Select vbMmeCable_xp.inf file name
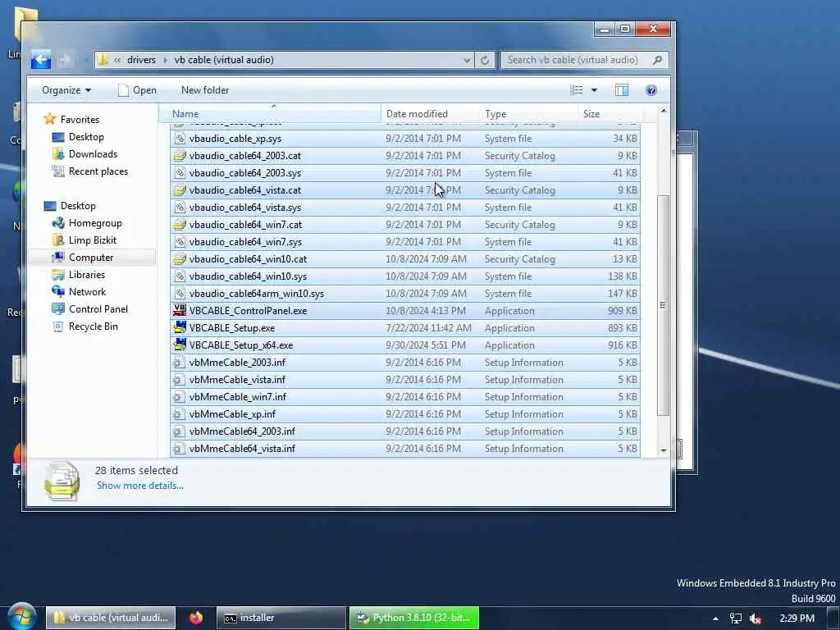 (232, 414)
